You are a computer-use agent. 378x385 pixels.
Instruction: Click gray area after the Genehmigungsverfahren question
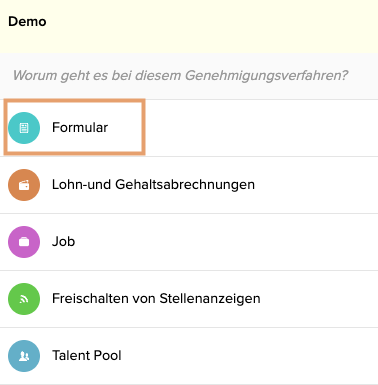pyautogui.click(x=363, y=76)
